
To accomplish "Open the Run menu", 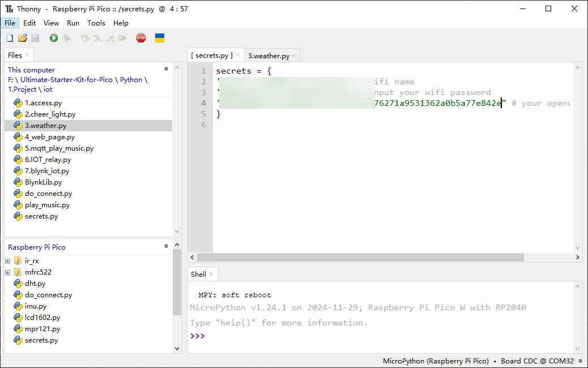I will tap(73, 23).
